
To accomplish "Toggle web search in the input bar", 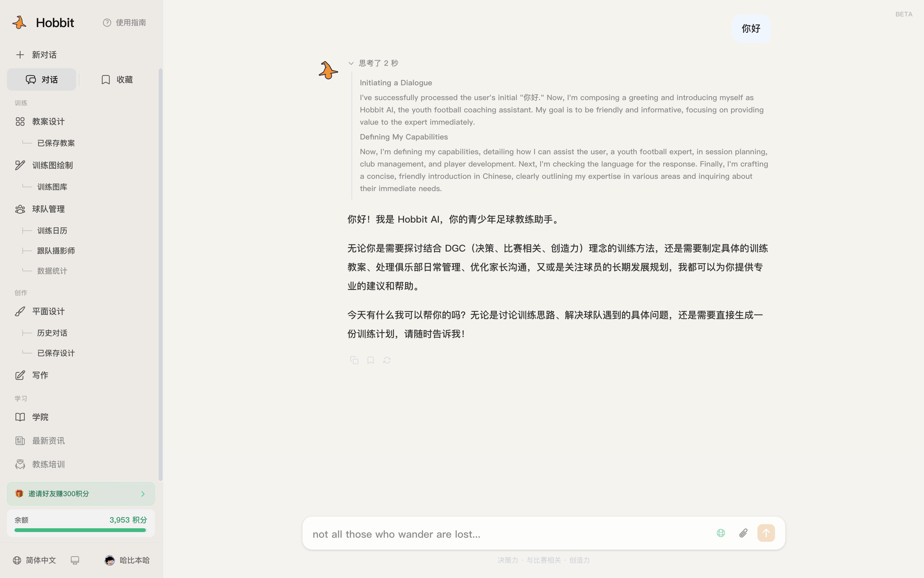I will point(720,533).
